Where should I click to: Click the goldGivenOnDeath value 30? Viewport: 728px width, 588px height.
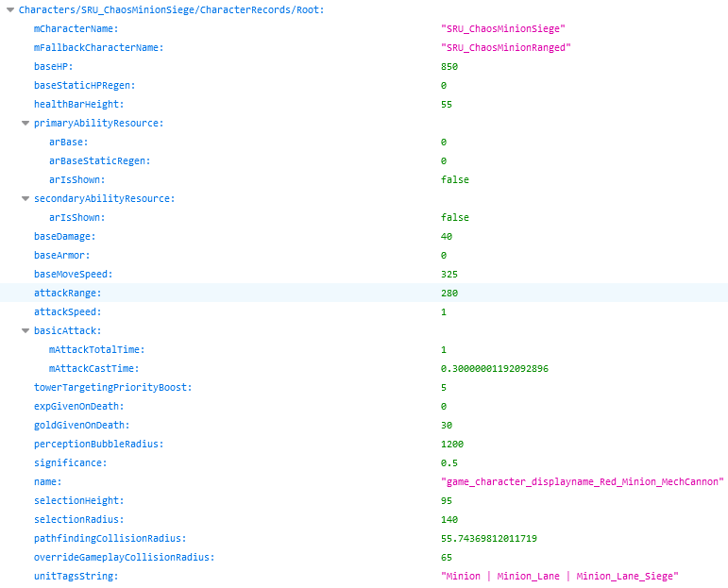447,425
